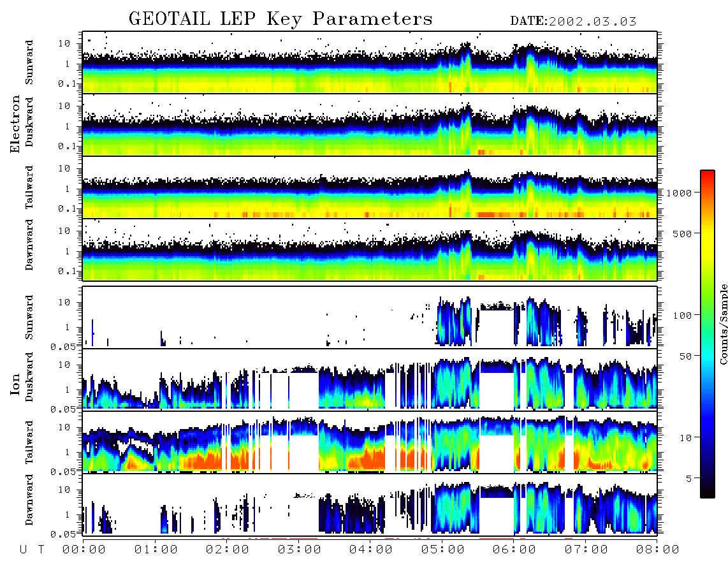
Task: Select the "500" colorbar tick label
Action: (x=683, y=233)
